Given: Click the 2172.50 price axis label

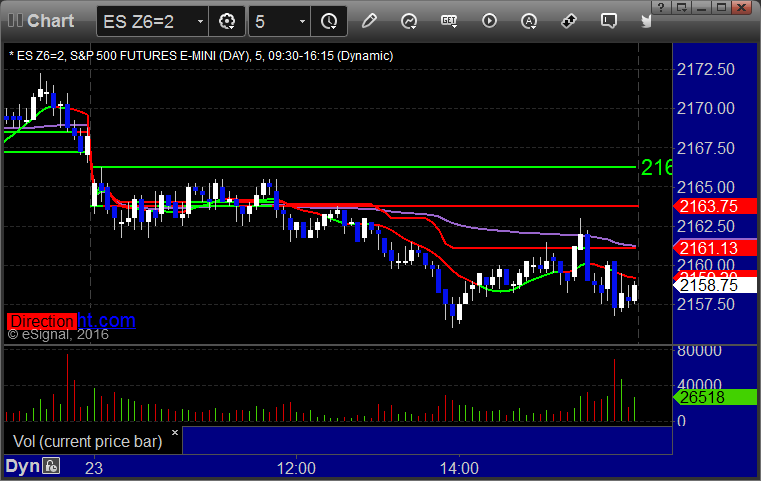Looking at the screenshot, I should click(x=706, y=69).
